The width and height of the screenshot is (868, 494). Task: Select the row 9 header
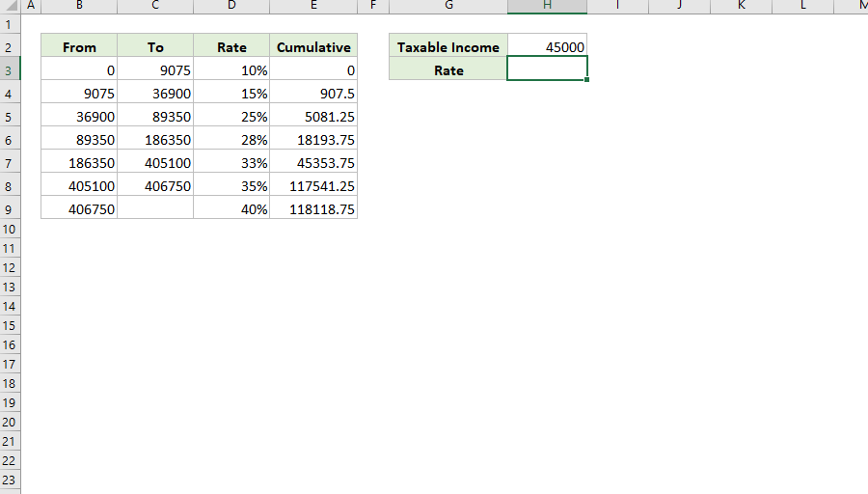pos(10,208)
